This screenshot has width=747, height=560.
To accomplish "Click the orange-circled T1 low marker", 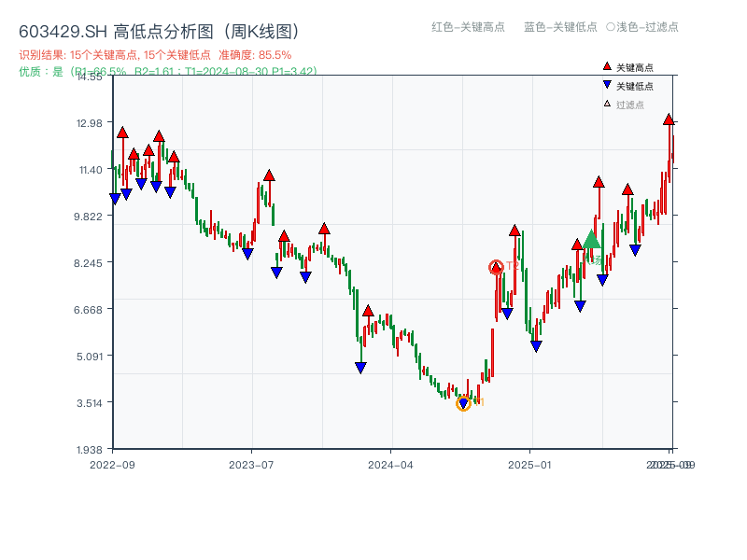I will tap(463, 404).
